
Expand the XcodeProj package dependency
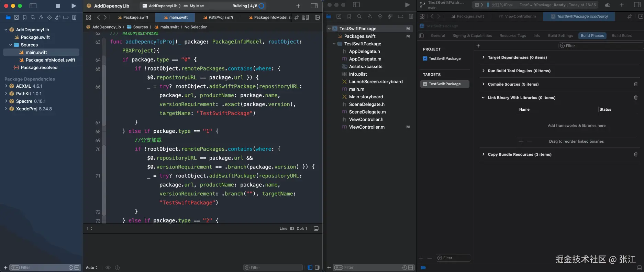(6, 109)
